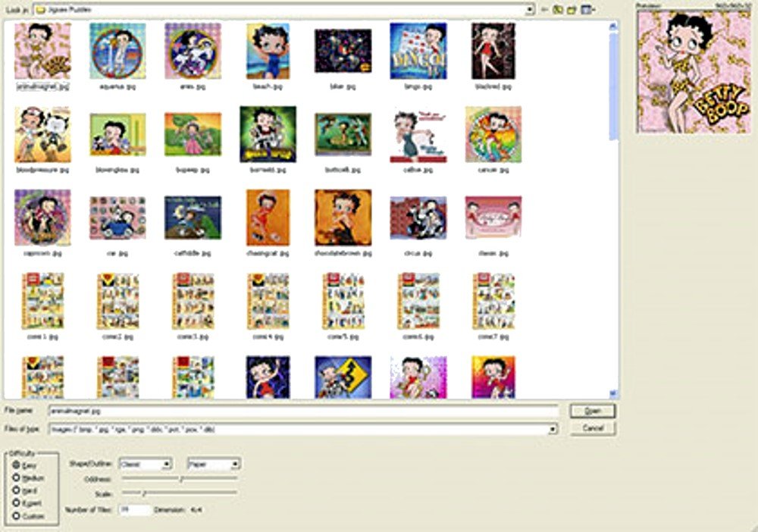Select the circus.jpg puzzle thumbnail
This screenshot has height=532, width=758.
tap(418, 218)
